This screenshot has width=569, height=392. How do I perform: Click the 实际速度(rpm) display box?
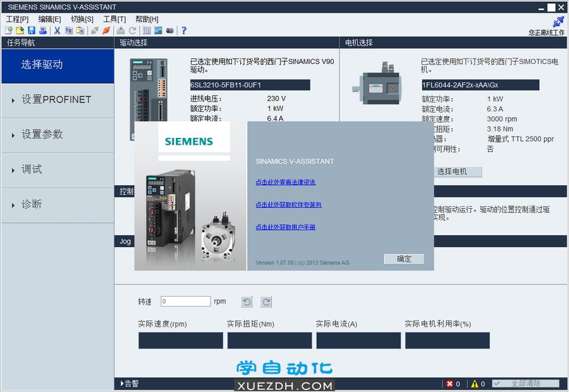pos(181,340)
